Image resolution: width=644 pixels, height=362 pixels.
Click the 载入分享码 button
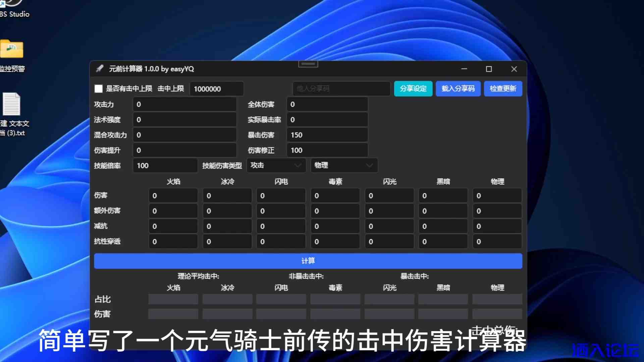pos(458,89)
